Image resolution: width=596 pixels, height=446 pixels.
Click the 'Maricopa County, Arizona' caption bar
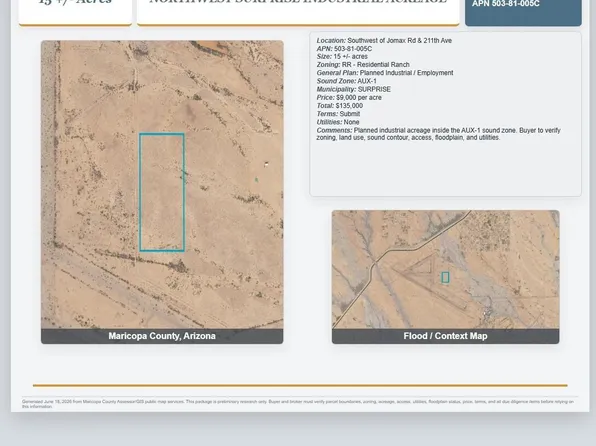tap(162, 336)
